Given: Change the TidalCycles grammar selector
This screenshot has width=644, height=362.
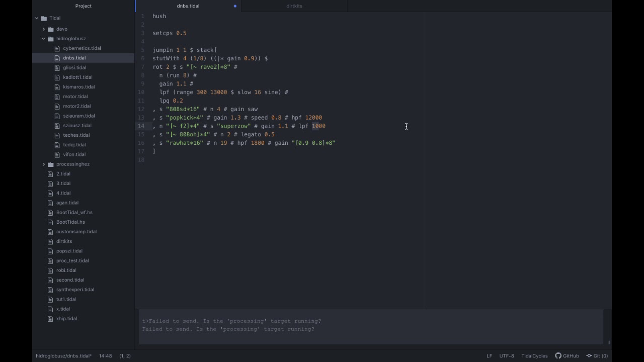Looking at the screenshot, I should 534,356.
